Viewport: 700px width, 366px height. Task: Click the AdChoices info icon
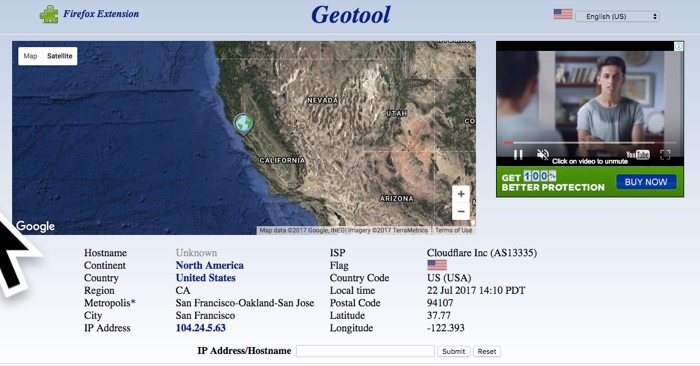point(679,46)
